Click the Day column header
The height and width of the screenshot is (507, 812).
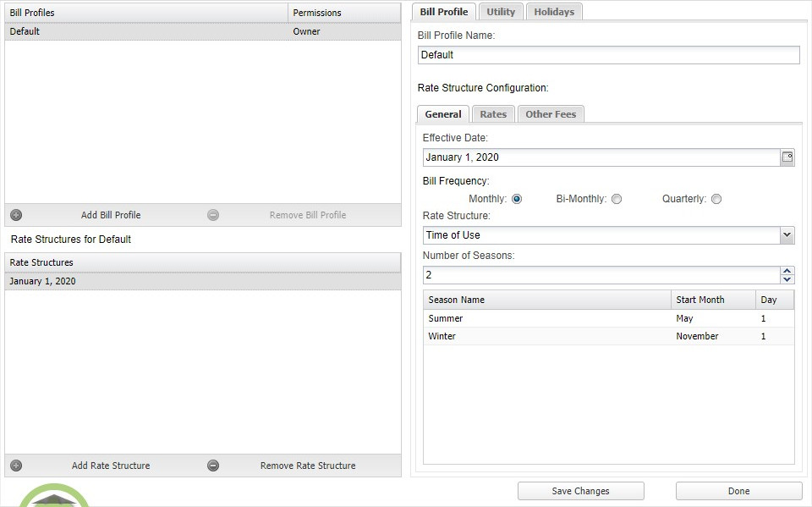pyautogui.click(x=775, y=300)
